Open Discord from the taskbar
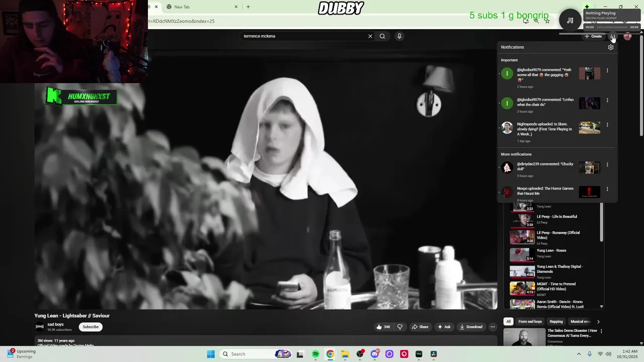This screenshot has width=644, height=362. 375,354
